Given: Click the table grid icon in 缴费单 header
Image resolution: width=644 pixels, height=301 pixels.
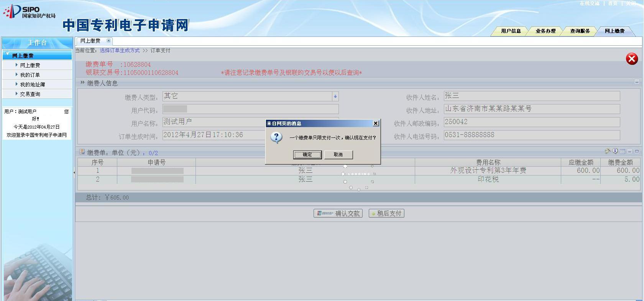Looking at the screenshot, I should (623, 152).
